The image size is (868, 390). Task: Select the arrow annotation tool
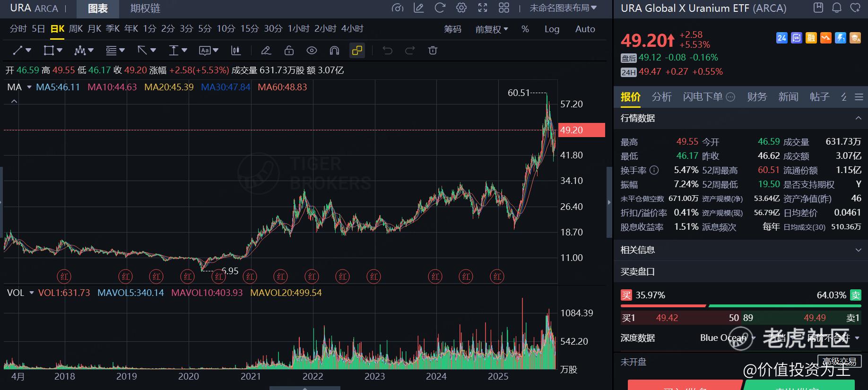142,50
